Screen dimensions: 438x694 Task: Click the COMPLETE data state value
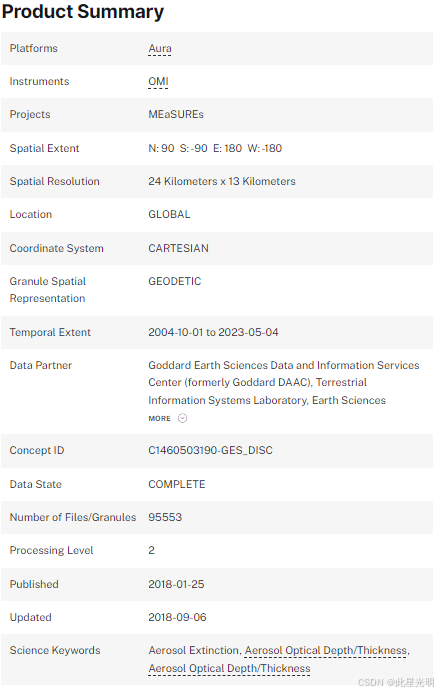point(177,484)
